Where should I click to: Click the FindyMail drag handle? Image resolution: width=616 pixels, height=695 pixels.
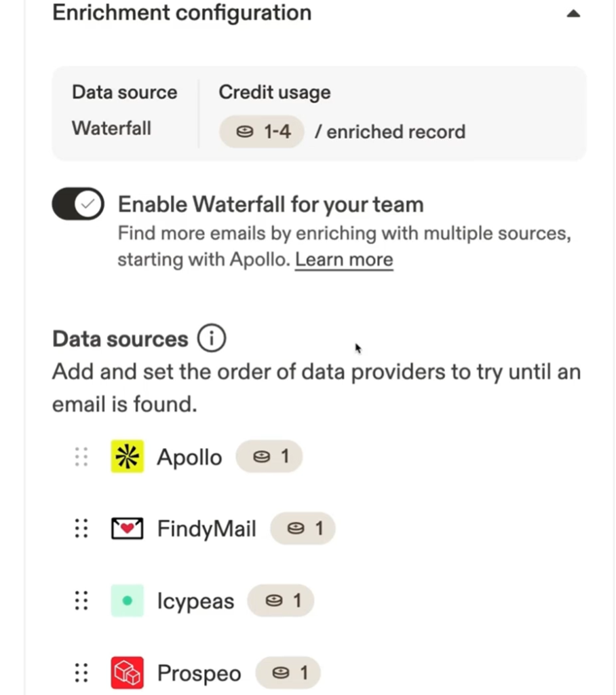[81, 529]
